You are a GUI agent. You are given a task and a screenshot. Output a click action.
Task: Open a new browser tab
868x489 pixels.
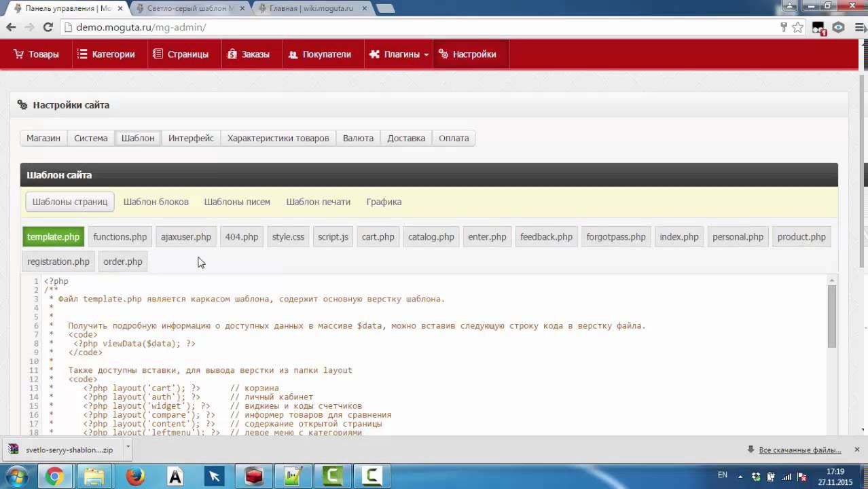coord(385,9)
